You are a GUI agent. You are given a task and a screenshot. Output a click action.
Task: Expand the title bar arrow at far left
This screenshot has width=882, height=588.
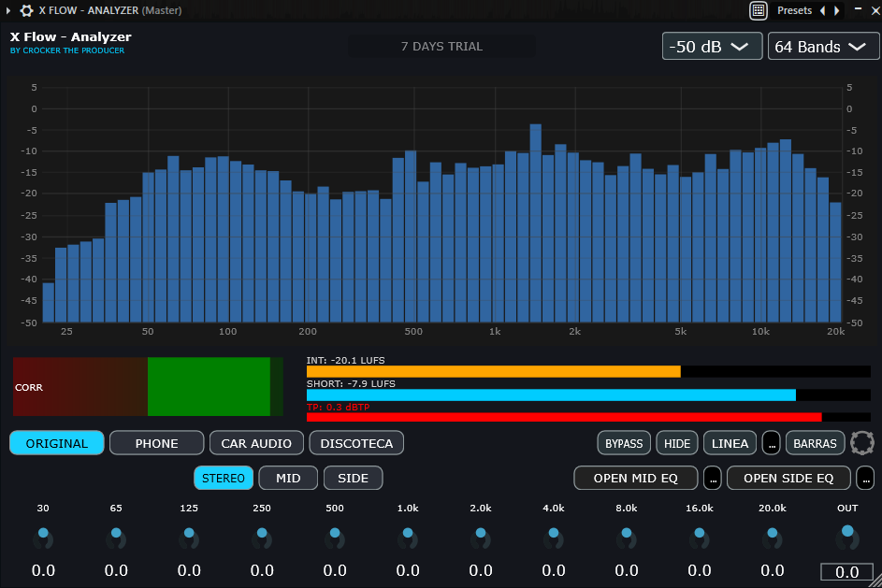pyautogui.click(x=7, y=10)
